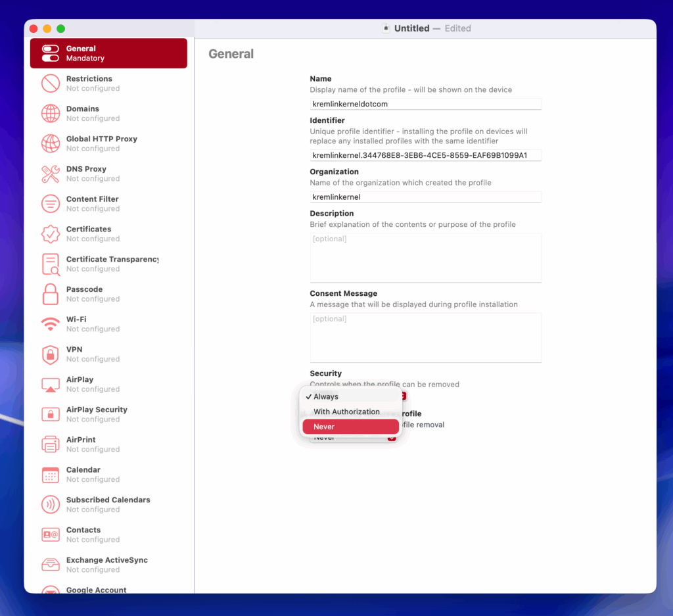
Task: Open the Content Filter section
Action: pyautogui.click(x=92, y=204)
